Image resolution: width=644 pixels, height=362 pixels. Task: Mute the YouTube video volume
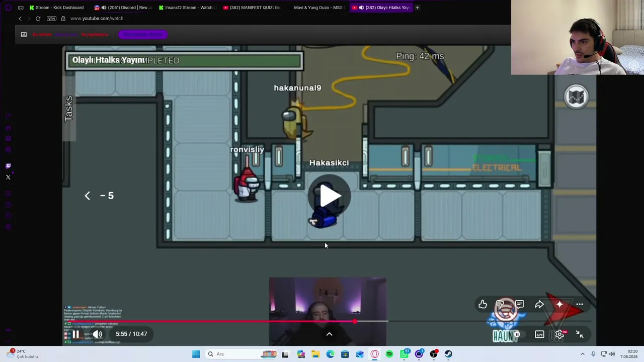pos(98,334)
